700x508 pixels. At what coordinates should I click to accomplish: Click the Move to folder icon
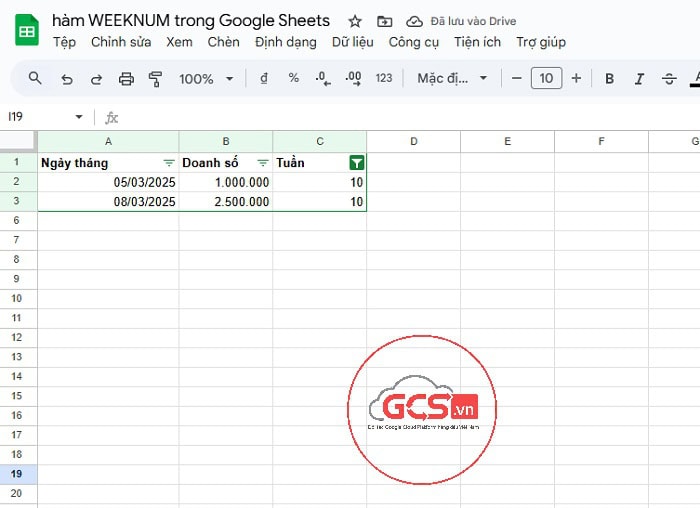point(384,21)
